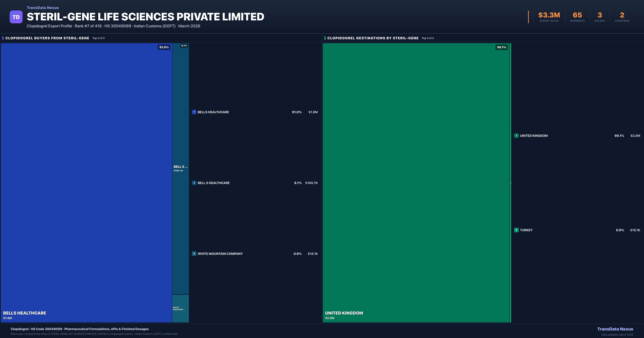Select the United Kingdom treemap block
Viewport: 644px width, 338px height.
coord(416,183)
